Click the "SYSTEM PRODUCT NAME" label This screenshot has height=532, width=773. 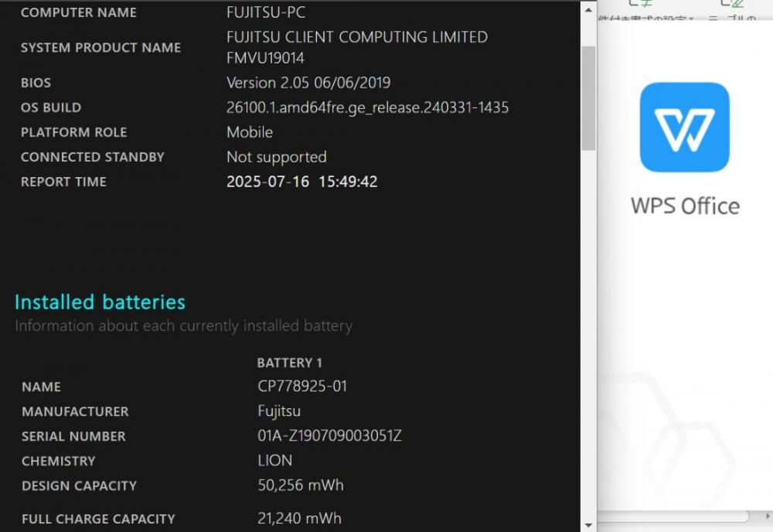pos(100,47)
